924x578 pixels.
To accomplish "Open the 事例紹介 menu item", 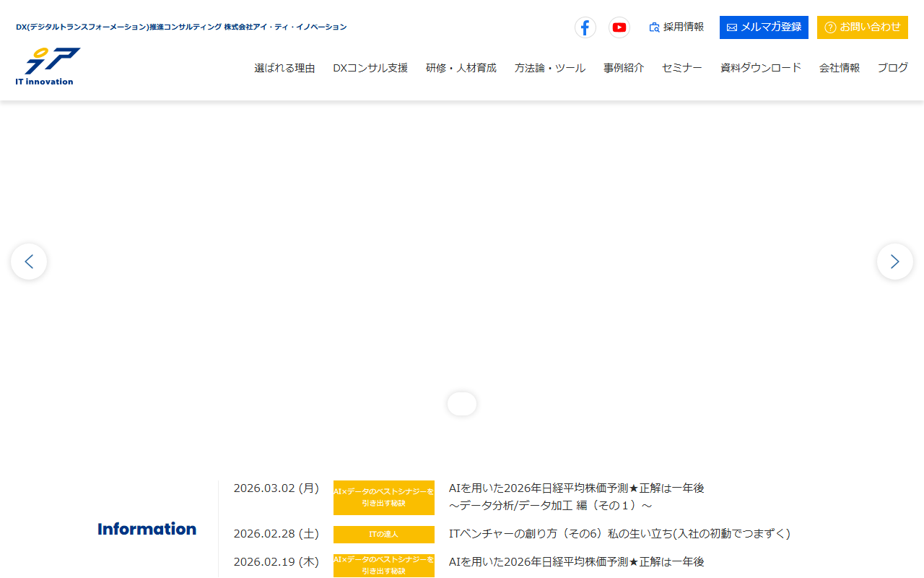I will [x=624, y=68].
